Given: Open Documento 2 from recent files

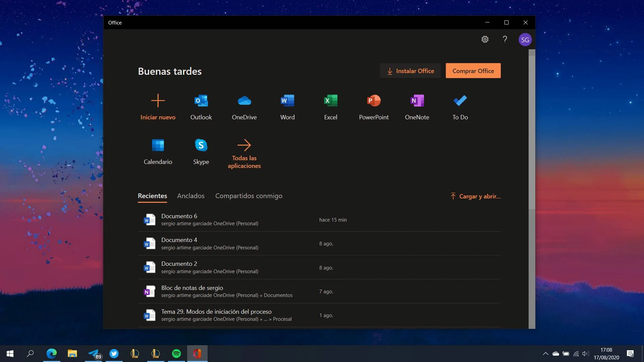Looking at the screenshot, I should pyautogui.click(x=319, y=267).
